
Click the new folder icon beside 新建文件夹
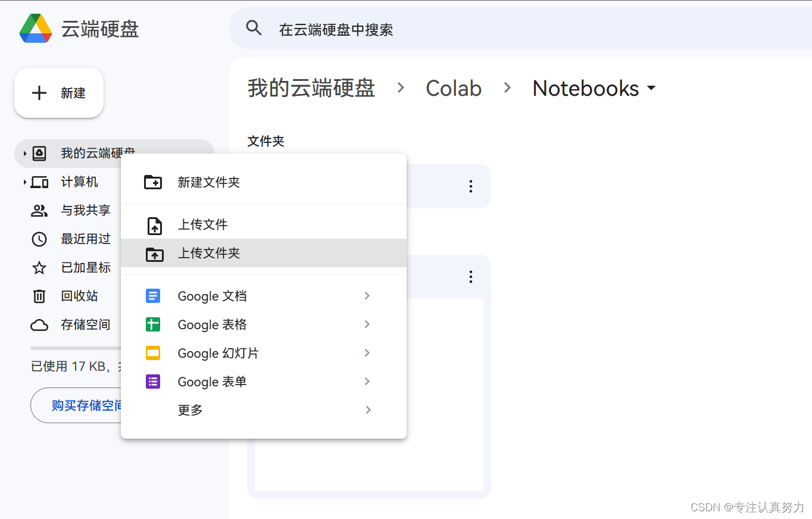[x=154, y=182]
